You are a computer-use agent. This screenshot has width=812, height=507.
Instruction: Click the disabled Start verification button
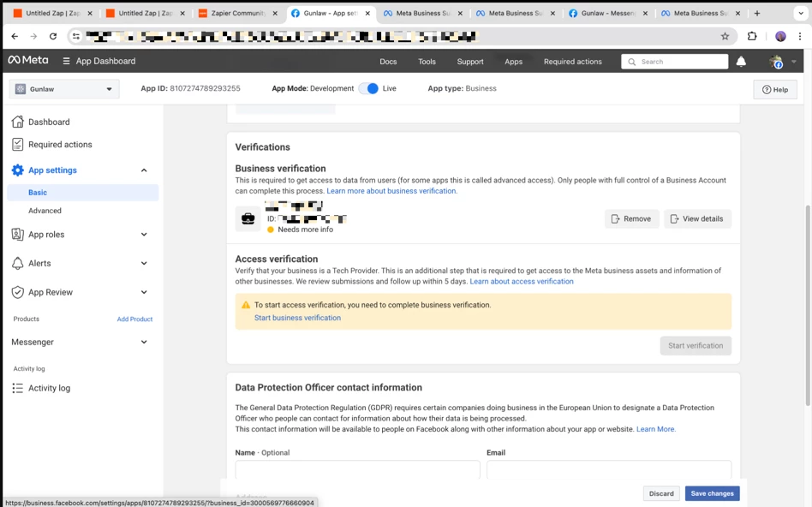[696, 345]
